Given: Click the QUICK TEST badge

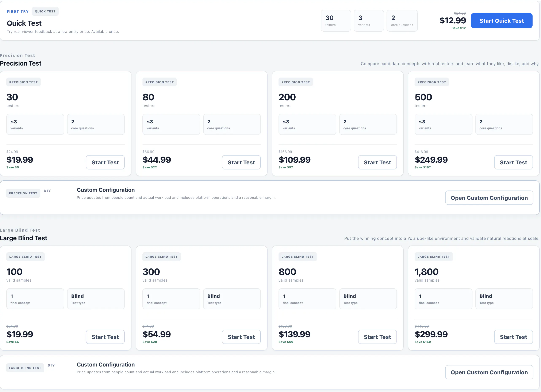Looking at the screenshot, I should click(x=45, y=11).
